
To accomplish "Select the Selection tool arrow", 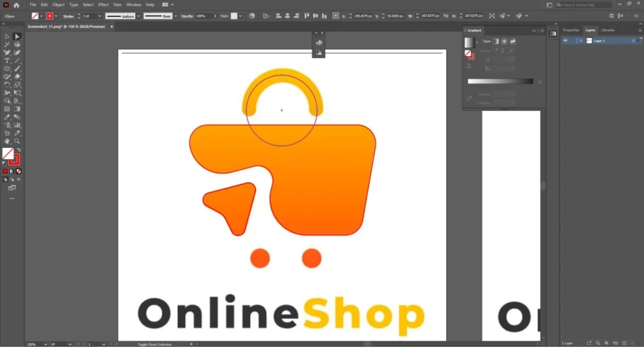I will (7, 37).
